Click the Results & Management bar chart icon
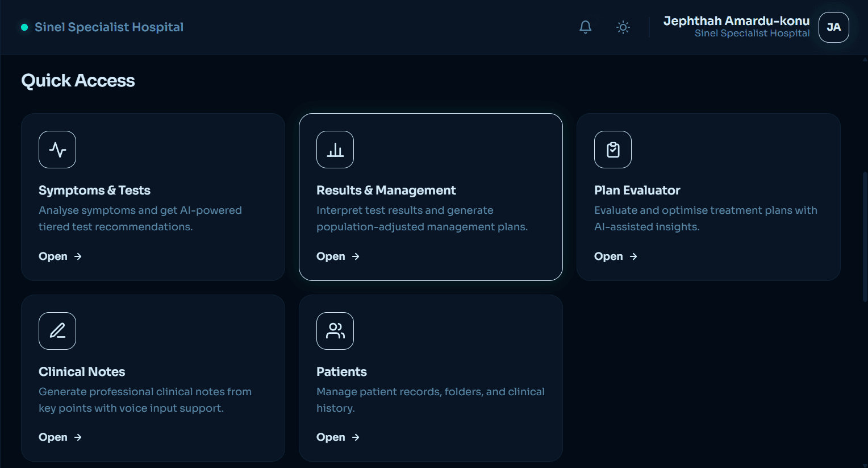This screenshot has width=868, height=468. (x=335, y=150)
